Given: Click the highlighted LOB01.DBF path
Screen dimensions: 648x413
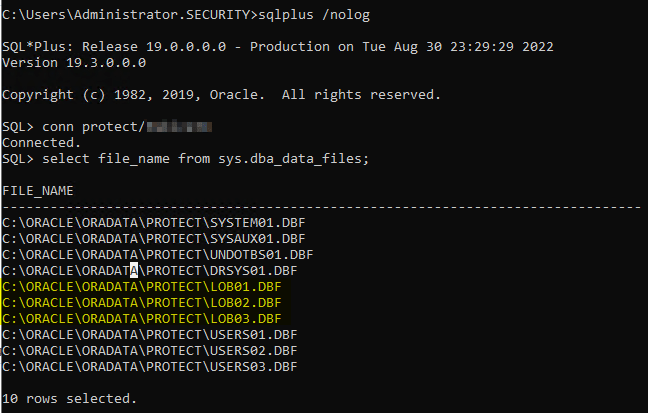Looking at the screenshot, I should click(x=141, y=286).
